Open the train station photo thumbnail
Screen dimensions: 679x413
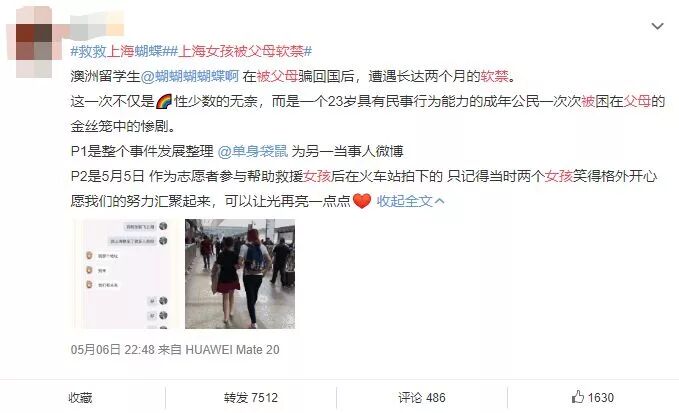point(240,274)
